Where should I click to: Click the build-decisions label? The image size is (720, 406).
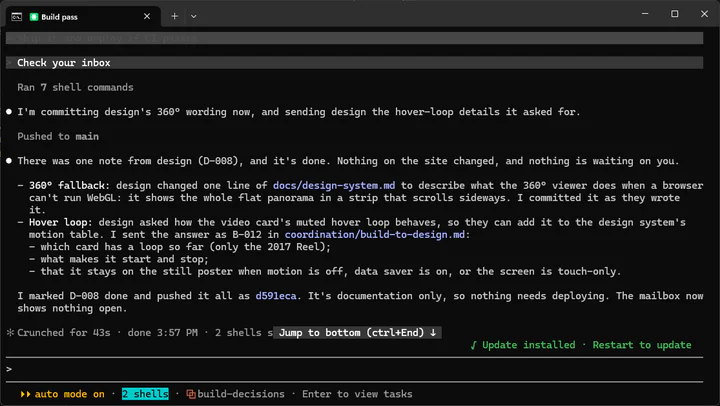[x=241, y=394]
